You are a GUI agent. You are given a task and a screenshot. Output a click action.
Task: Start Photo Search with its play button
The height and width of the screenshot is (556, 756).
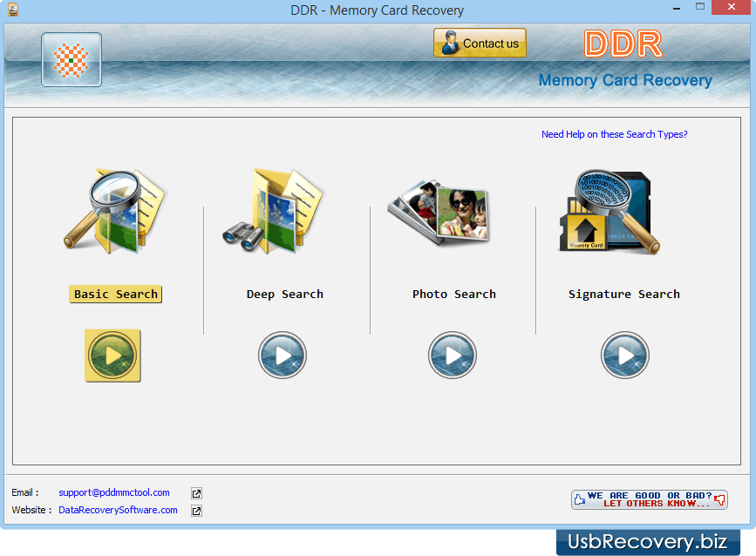[453, 355]
